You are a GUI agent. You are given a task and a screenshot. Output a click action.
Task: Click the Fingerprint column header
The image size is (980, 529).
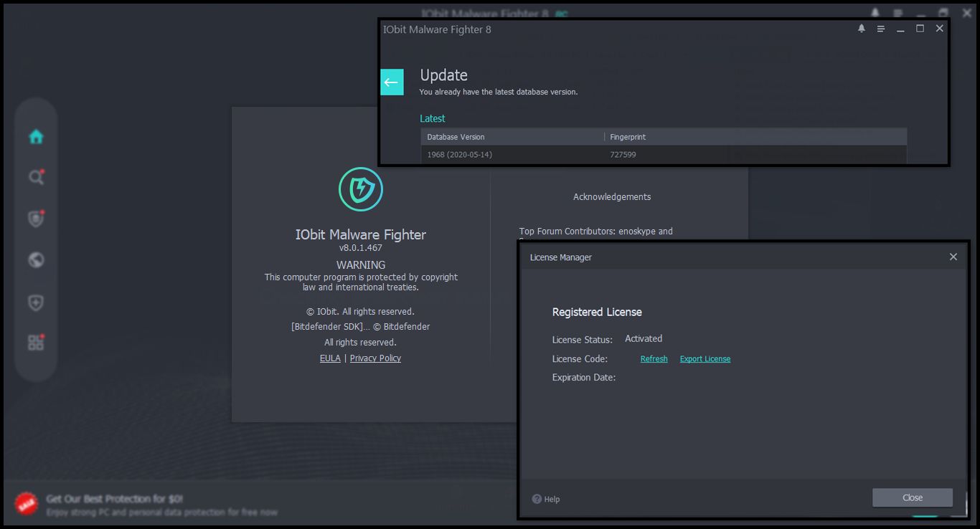click(755, 137)
